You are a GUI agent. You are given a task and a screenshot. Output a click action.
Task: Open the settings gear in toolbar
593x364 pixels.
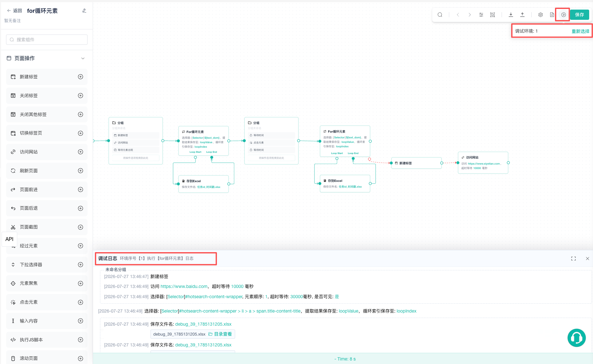[540, 15]
